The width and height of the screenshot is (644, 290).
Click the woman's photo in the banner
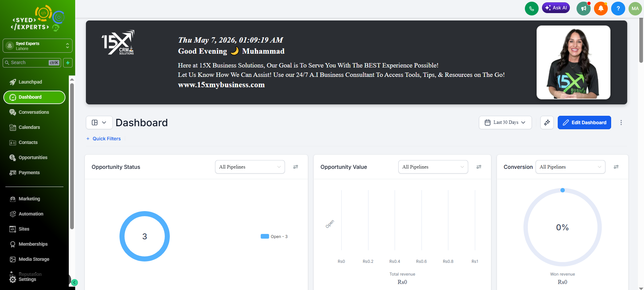click(573, 62)
